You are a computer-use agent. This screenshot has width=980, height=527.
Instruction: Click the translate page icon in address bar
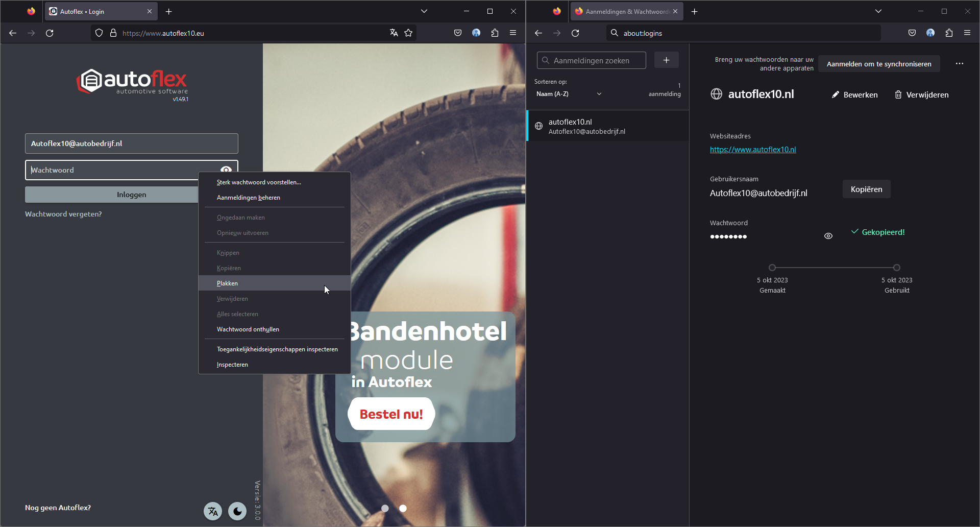pos(394,33)
